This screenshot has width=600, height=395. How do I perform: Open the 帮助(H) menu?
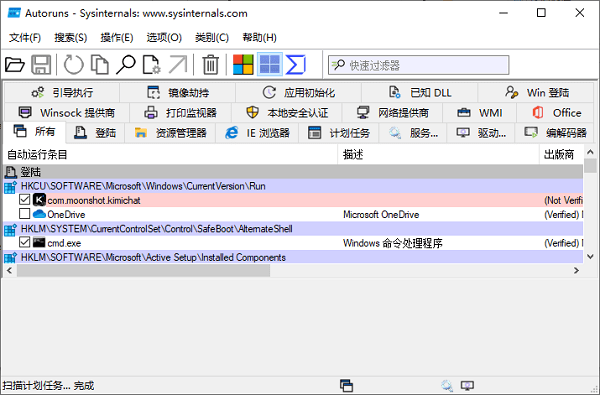[x=259, y=38]
